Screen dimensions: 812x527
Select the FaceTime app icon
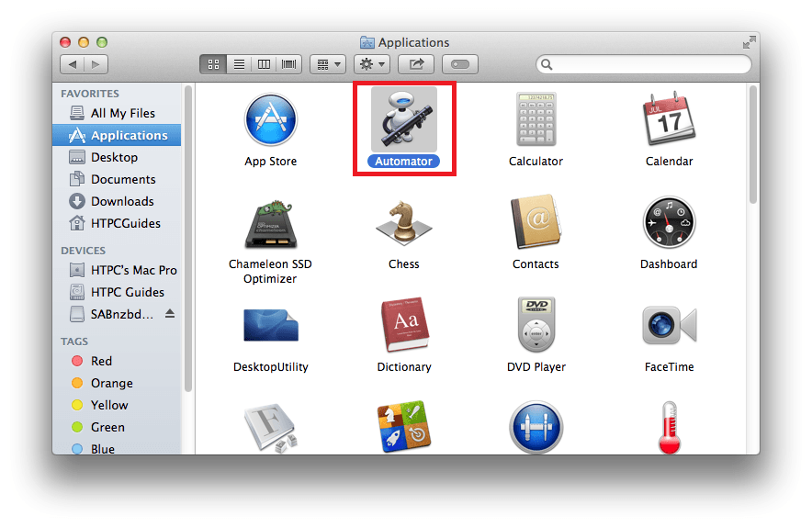669,325
